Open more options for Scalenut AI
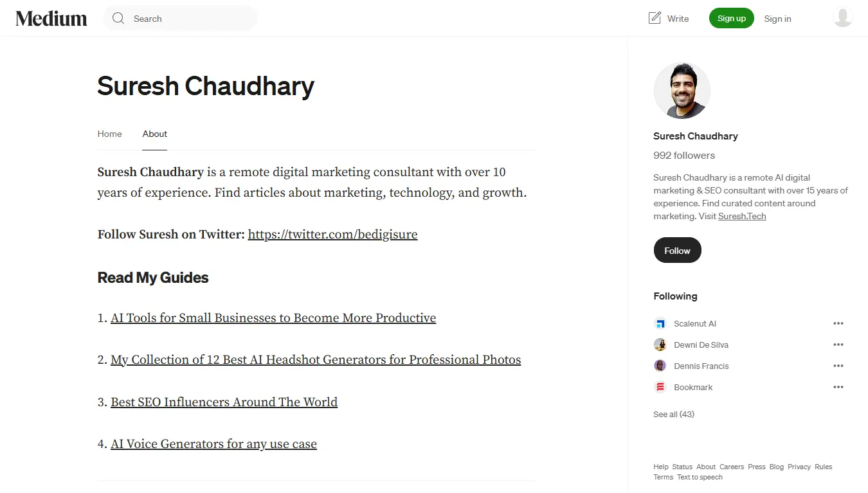This screenshot has height=493, width=868. click(838, 323)
